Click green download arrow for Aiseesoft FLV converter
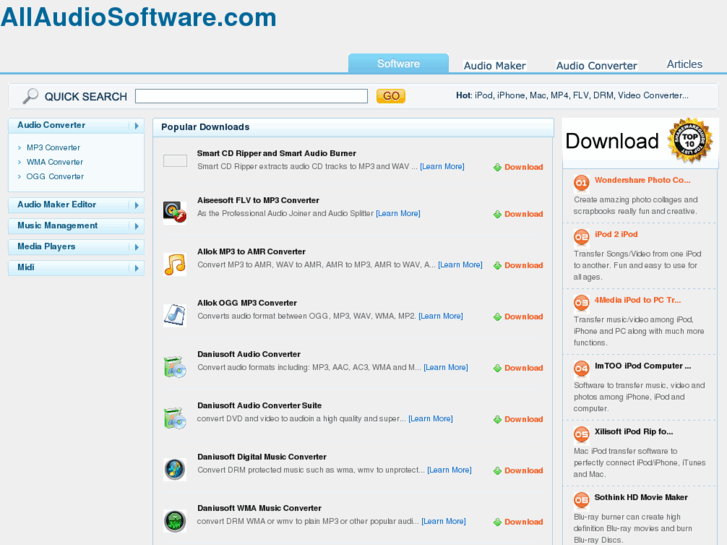Viewport: 727px width, 545px height. tap(497, 214)
